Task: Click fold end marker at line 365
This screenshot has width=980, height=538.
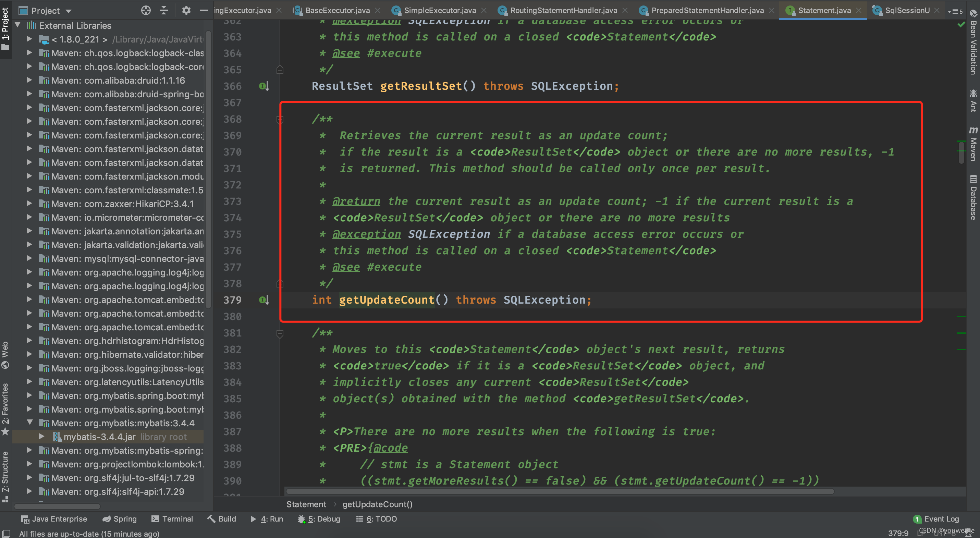Action: tap(280, 70)
